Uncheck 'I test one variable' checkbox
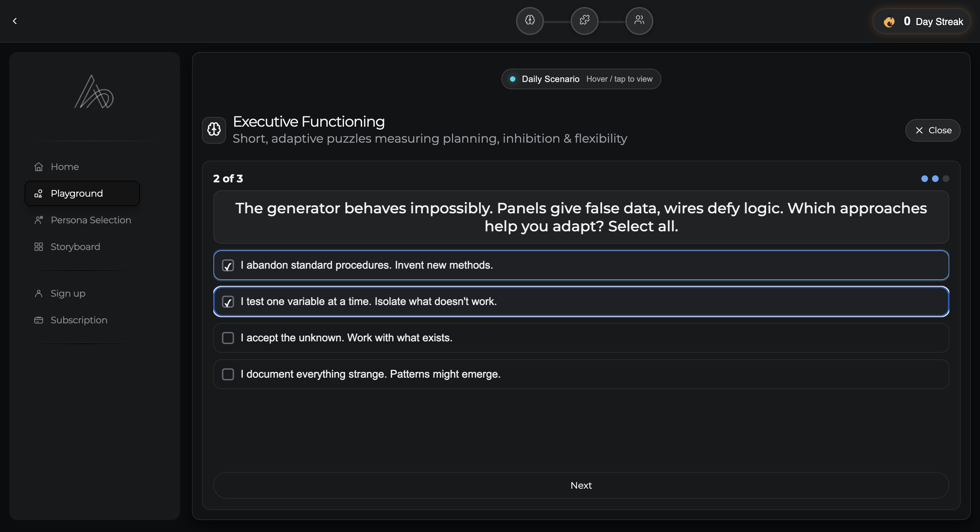Viewport: 980px width, 532px height. (x=228, y=302)
